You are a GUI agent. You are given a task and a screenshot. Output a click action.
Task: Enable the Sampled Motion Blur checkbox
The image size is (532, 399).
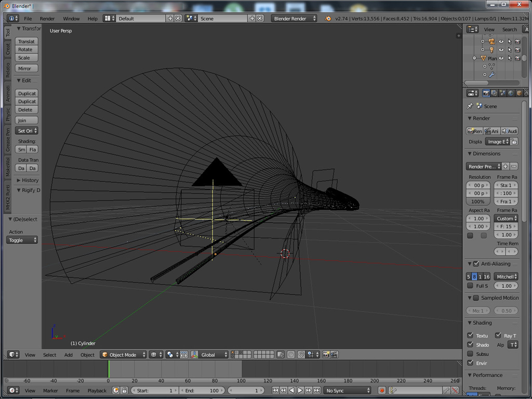coord(476,298)
